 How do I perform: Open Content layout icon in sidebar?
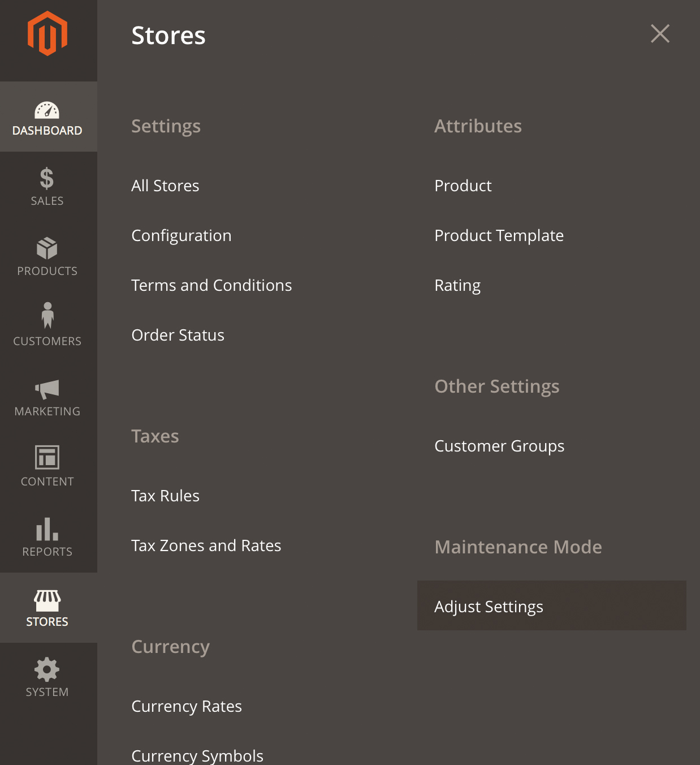point(47,457)
